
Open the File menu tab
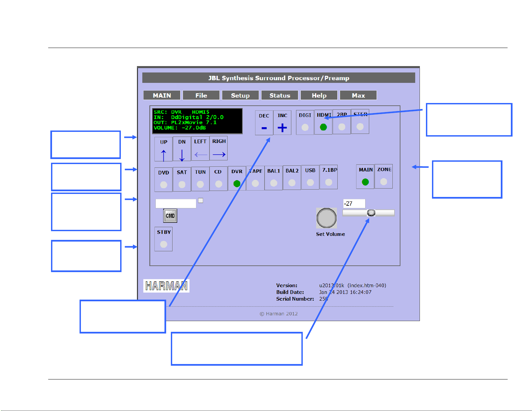click(201, 95)
